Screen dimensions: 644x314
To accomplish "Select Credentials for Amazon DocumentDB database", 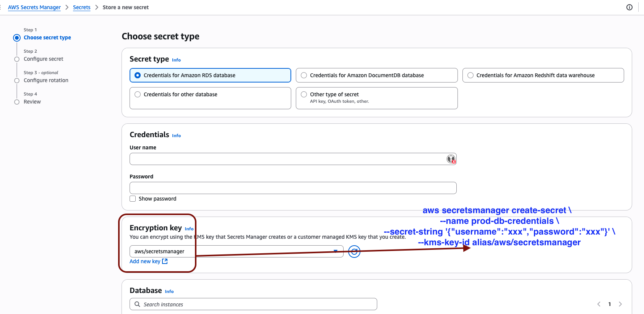I will pyautogui.click(x=376, y=75).
